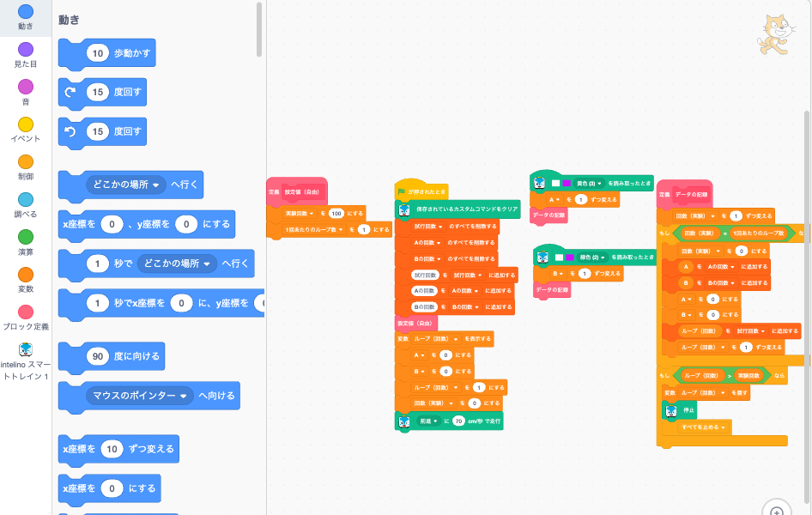Click the purple swatch on the 緑色 (2) block

coord(570,257)
